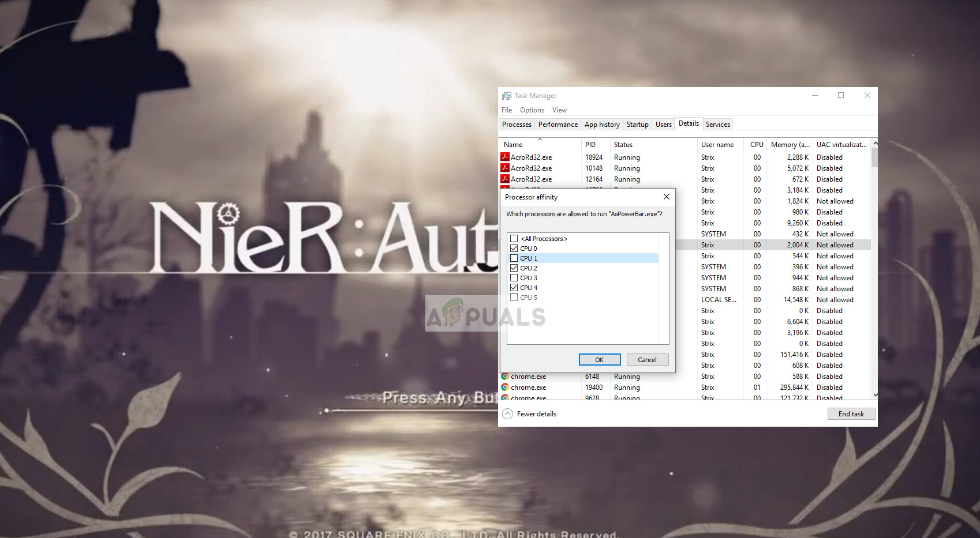This screenshot has width=980, height=538.
Task: Click the Acrobat icon beside AcroRd32.exe PID 18924
Action: click(x=505, y=157)
